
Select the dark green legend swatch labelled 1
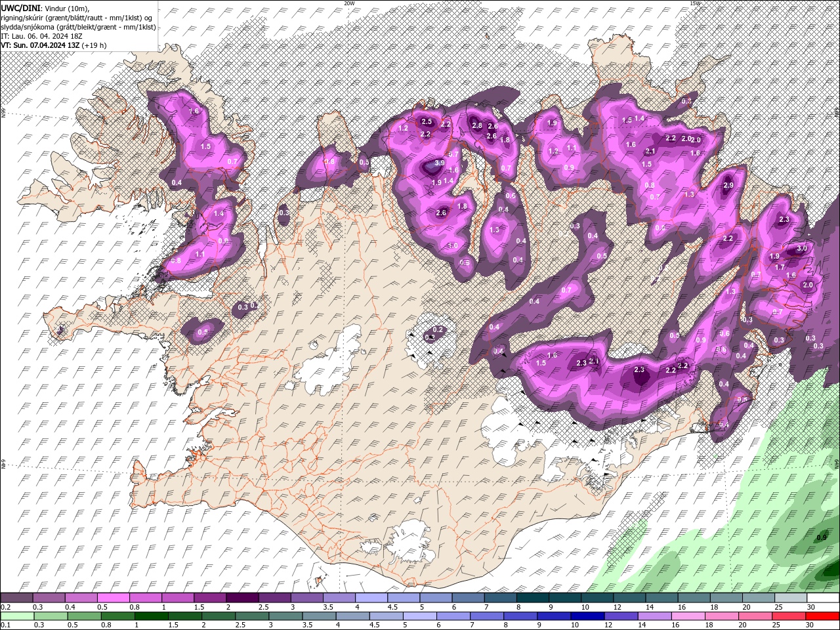(x=151, y=616)
